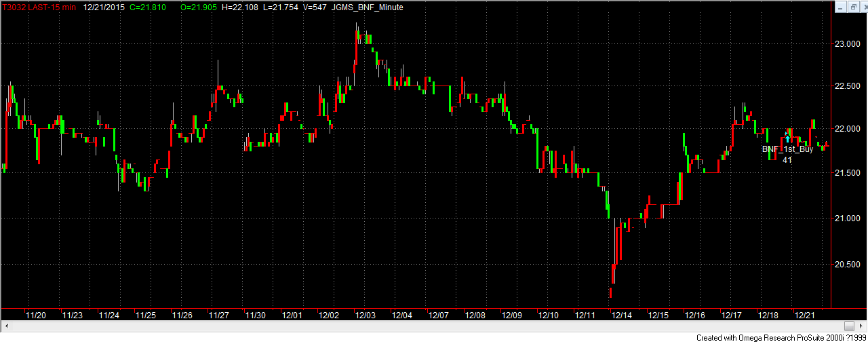The height and width of the screenshot is (342, 868).
Task: Click the 12/14 date axis label
Action: 622,315
